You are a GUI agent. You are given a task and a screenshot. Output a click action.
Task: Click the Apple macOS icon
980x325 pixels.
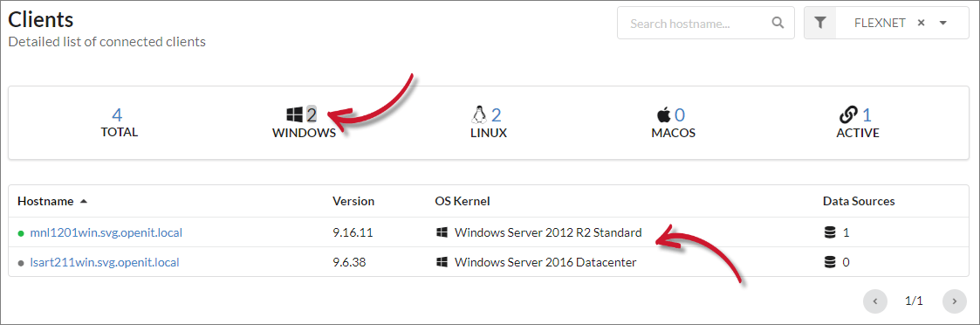click(663, 114)
